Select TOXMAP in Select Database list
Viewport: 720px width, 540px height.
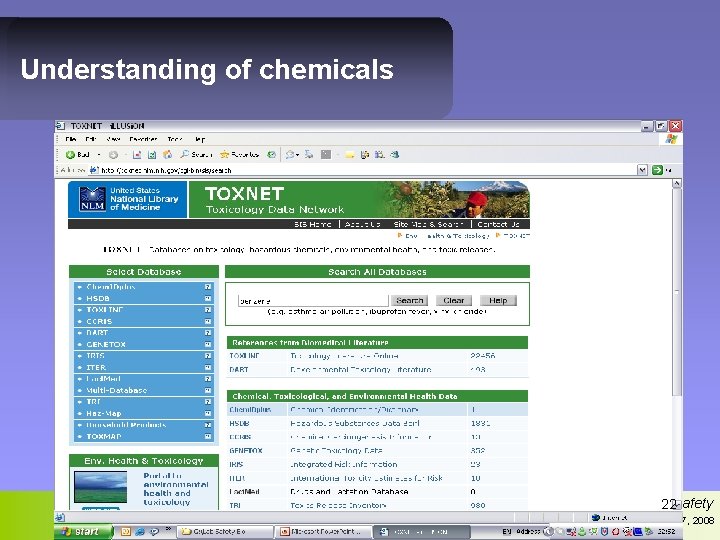tap(104, 436)
